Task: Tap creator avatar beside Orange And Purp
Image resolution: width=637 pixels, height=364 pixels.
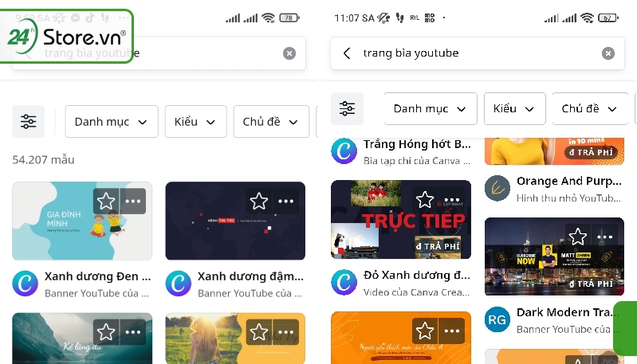Action: (x=497, y=188)
